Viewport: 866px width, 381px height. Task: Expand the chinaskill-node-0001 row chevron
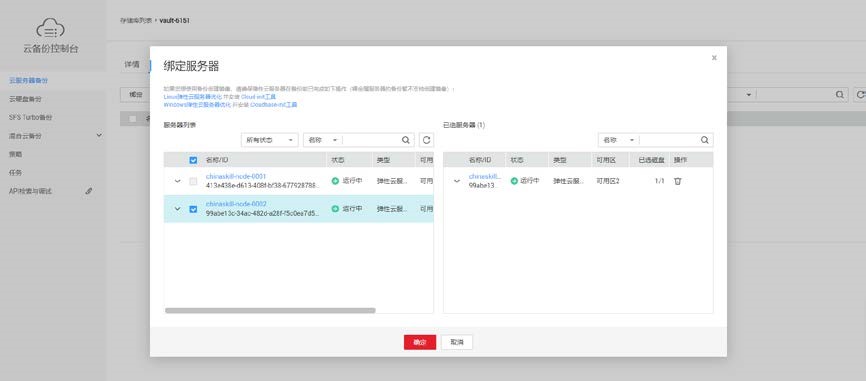[177, 181]
